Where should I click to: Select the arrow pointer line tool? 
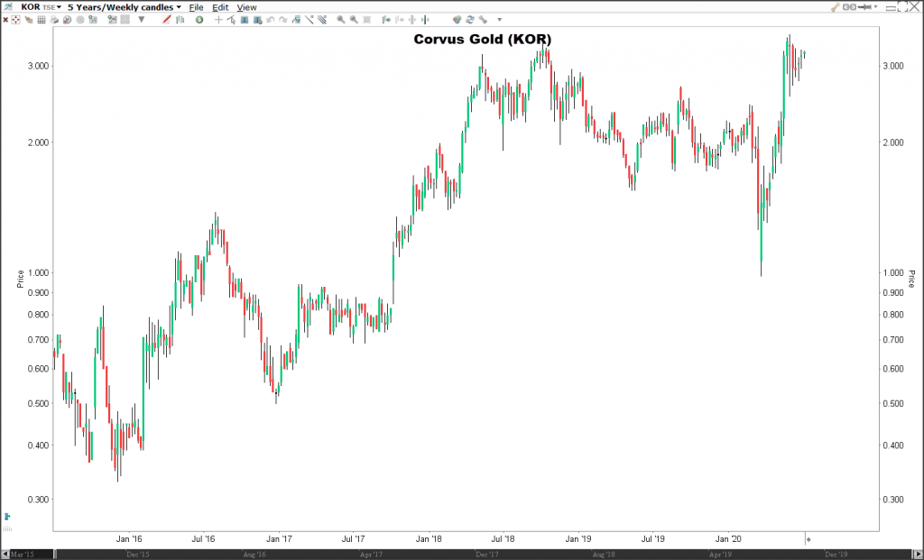pyautogui.click(x=232, y=20)
